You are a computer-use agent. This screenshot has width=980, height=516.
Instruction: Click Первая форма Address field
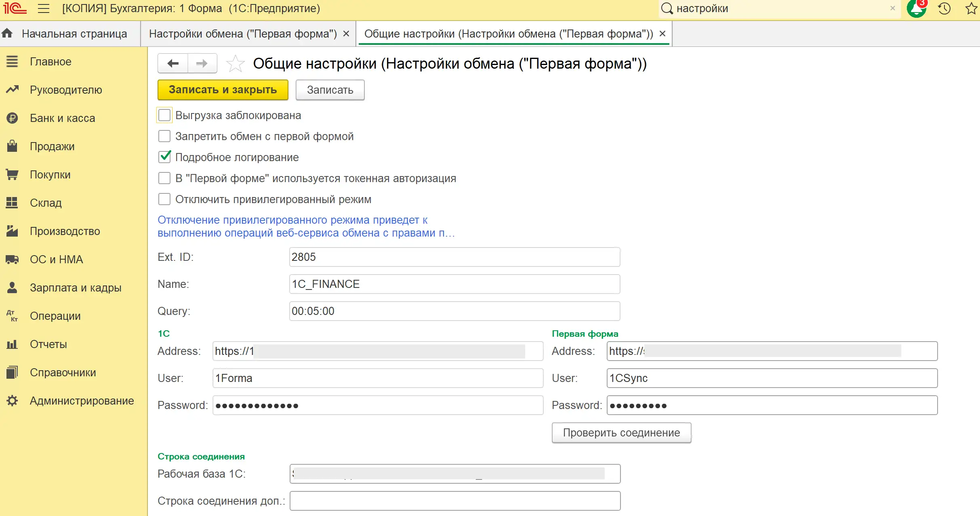pyautogui.click(x=772, y=351)
